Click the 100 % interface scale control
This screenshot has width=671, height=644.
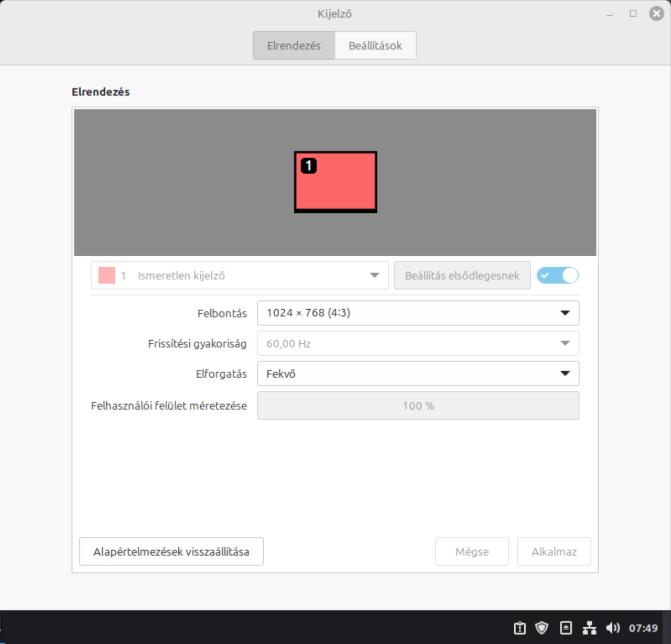point(418,406)
